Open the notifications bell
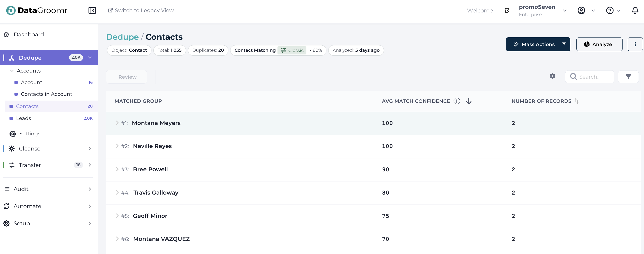644x254 pixels. click(x=635, y=10)
